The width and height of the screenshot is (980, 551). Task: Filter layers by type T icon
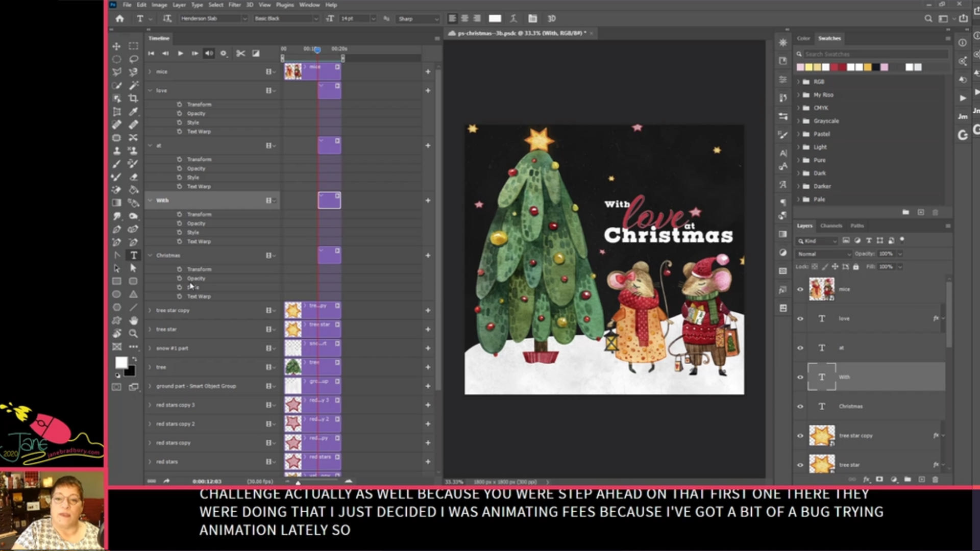tap(868, 240)
